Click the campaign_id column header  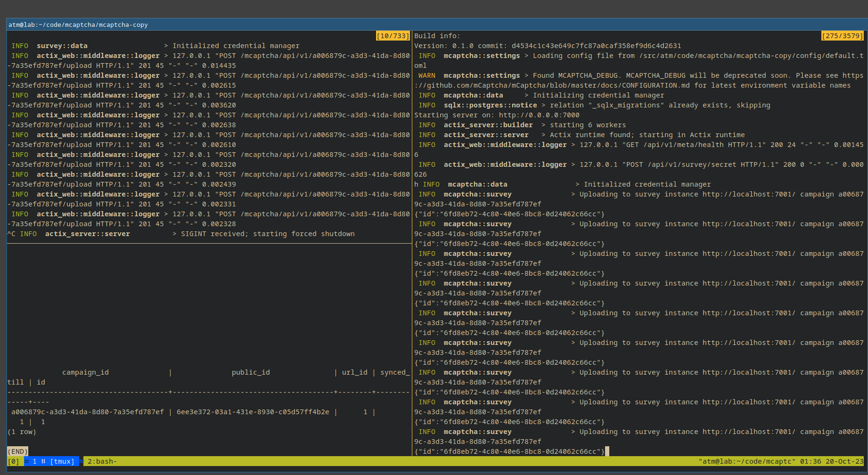85,372
